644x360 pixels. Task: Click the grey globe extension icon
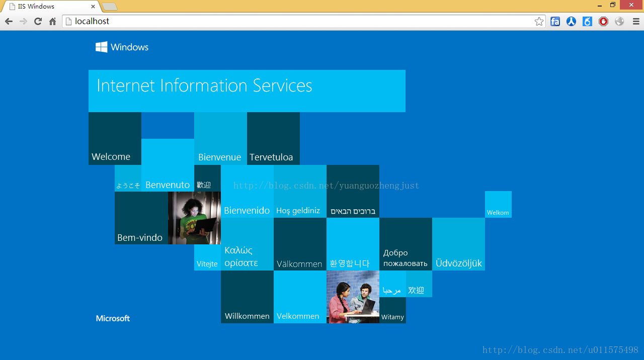pos(619,21)
